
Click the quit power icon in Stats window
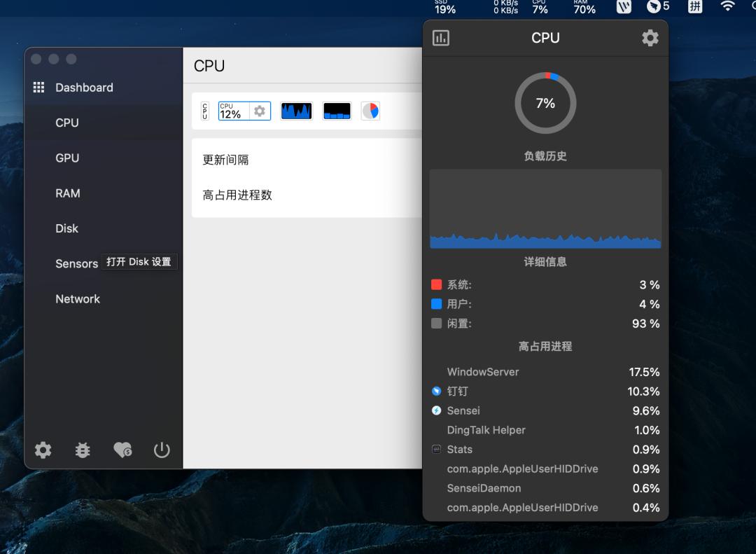click(x=162, y=450)
